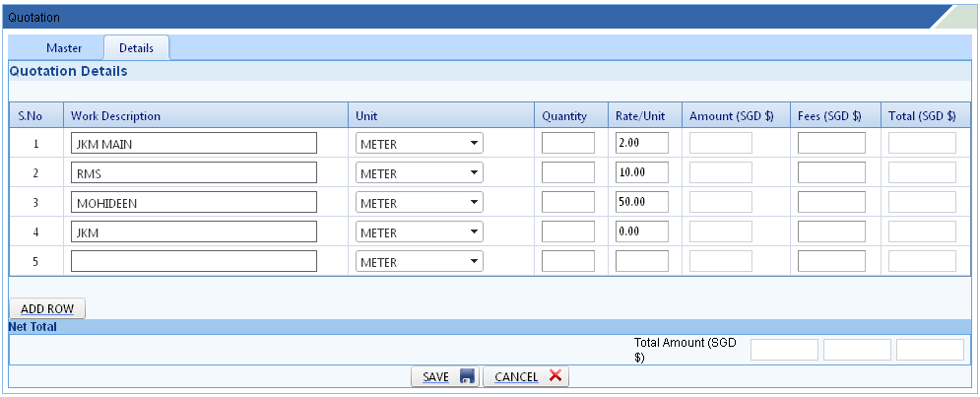Click the ADD ROW button
The height and width of the screenshot is (397, 980).
[47, 309]
